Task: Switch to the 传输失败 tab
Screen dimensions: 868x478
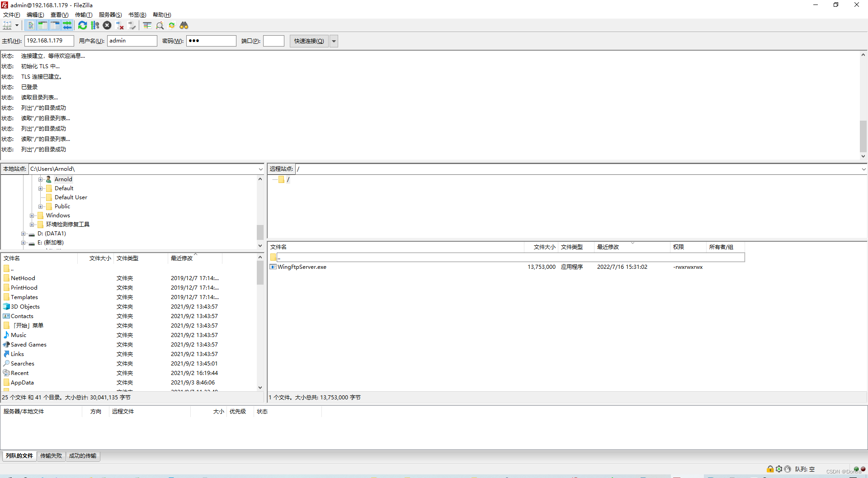Action: tap(51, 456)
